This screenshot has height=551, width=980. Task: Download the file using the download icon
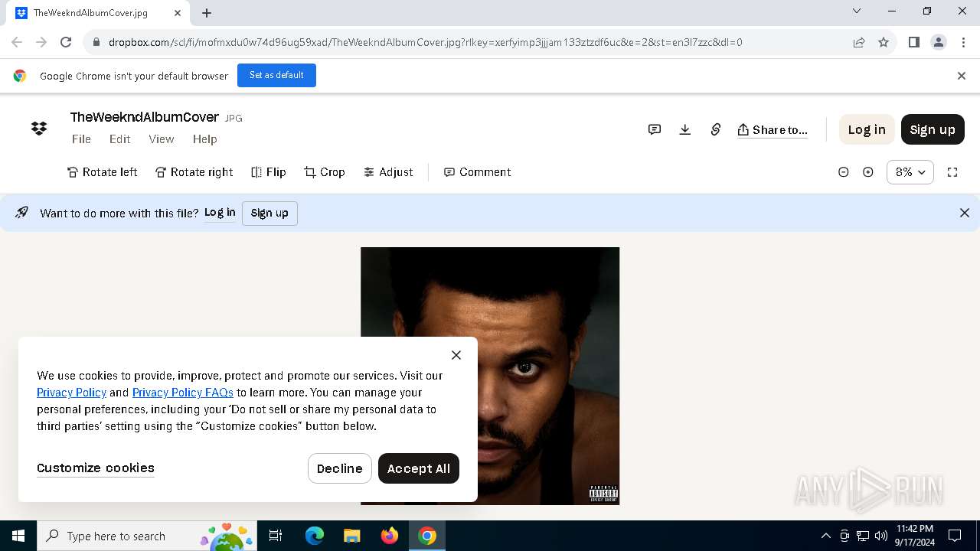point(685,129)
